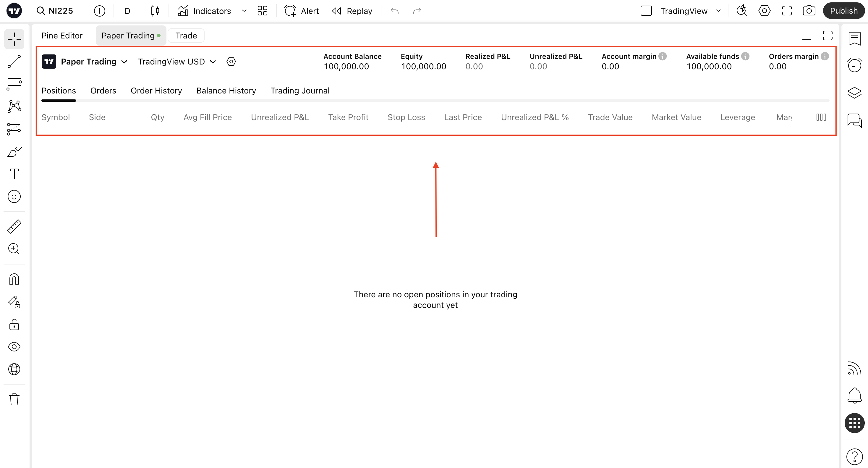Open the quick search lightning icon

(x=742, y=11)
